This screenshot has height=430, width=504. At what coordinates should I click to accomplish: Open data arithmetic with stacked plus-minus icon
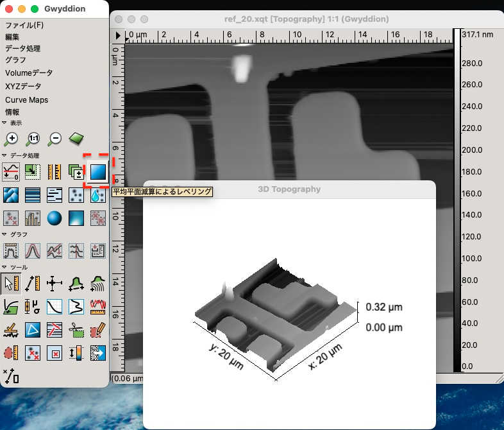(76, 171)
